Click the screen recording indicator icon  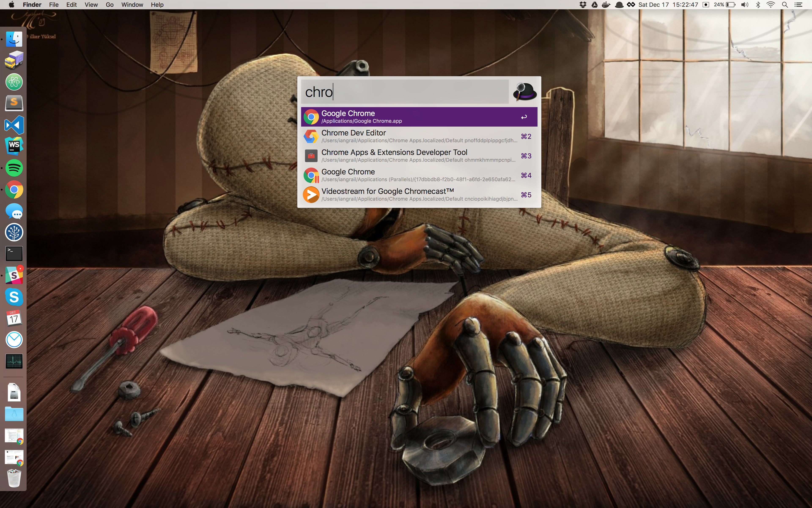(x=706, y=5)
